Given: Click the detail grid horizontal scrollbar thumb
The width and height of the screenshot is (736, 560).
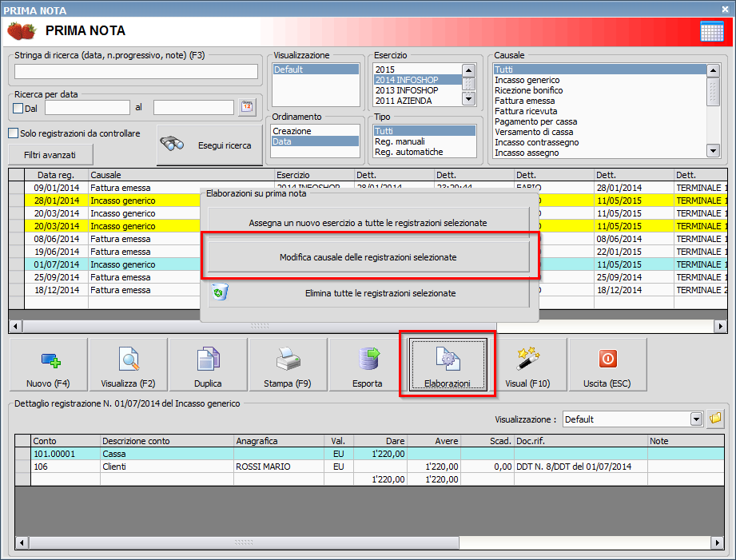Looking at the screenshot, I should click(x=244, y=543).
